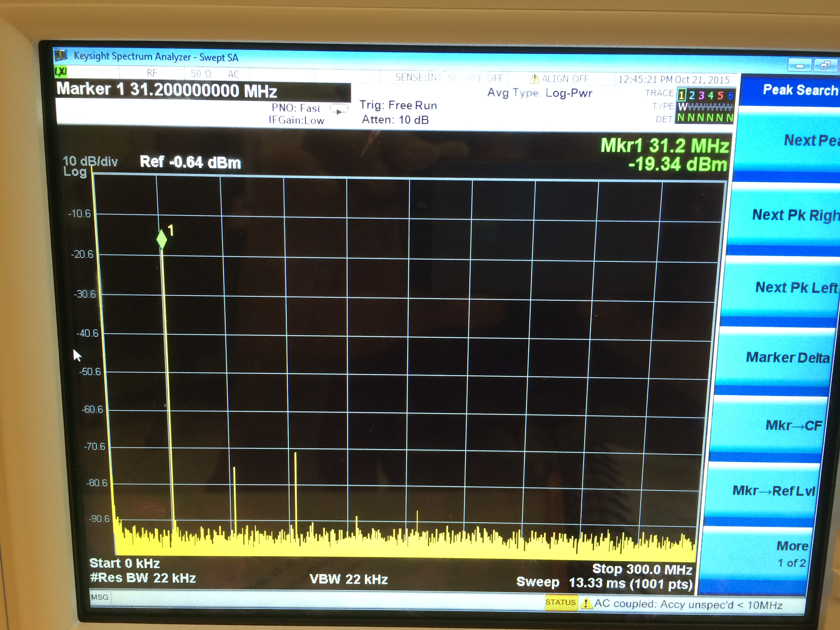Click the Keysight application icon in title bar

tap(61, 55)
